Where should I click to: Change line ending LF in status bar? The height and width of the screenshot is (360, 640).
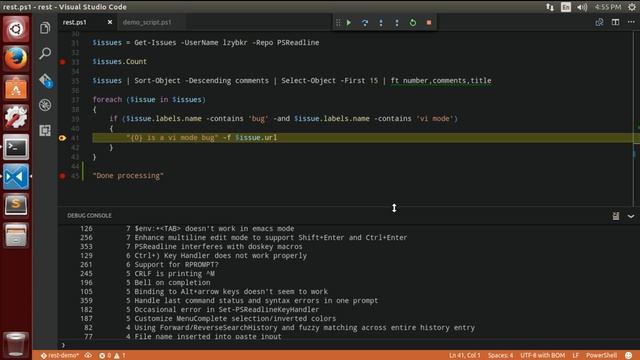pos(576,356)
